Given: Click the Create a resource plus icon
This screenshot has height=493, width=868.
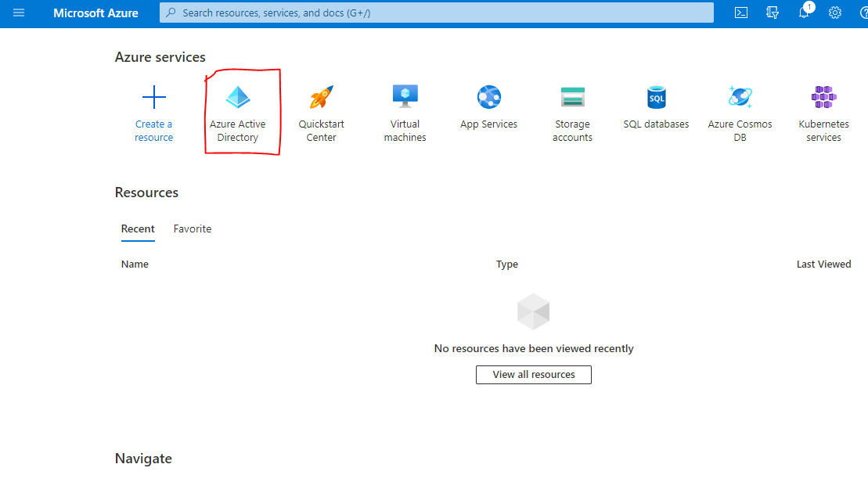Looking at the screenshot, I should point(154,97).
